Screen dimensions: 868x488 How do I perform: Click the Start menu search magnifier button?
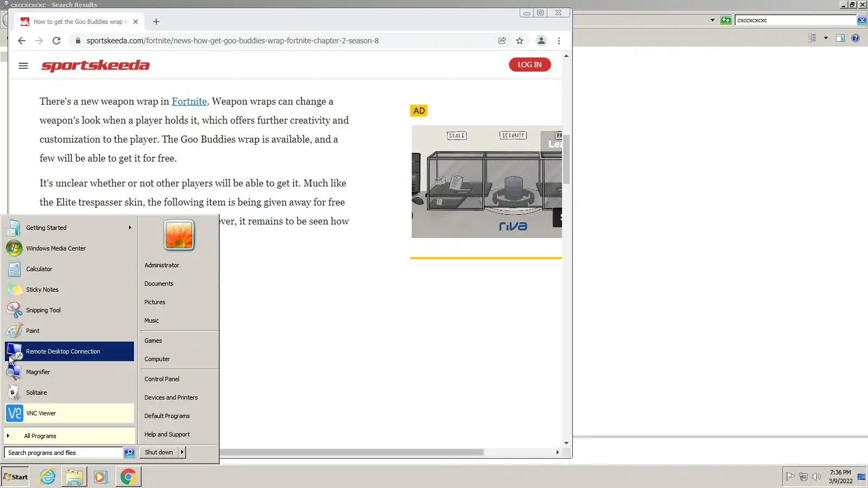tap(129, 453)
